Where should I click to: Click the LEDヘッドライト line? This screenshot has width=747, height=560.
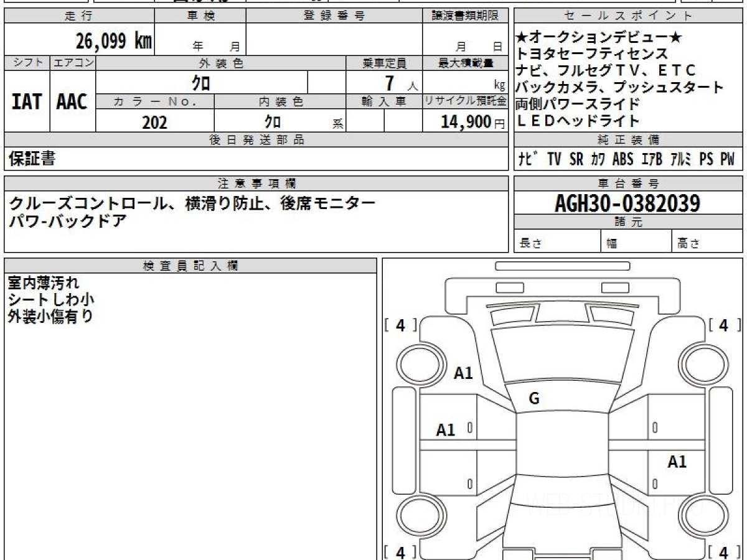coord(578,121)
